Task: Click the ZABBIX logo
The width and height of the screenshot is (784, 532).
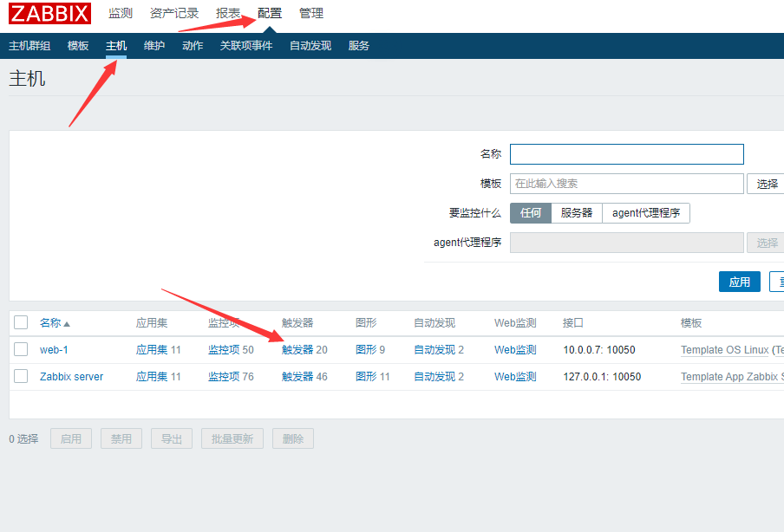Action: [49, 14]
